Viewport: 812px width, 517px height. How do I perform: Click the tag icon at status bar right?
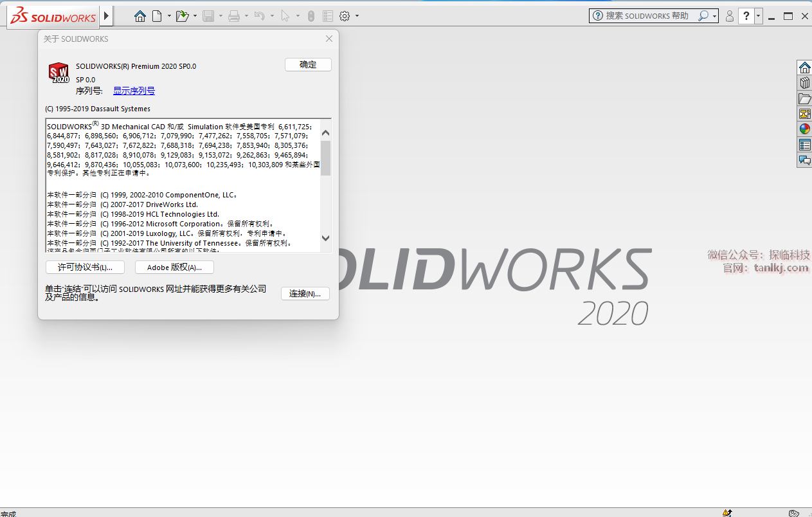tap(794, 512)
